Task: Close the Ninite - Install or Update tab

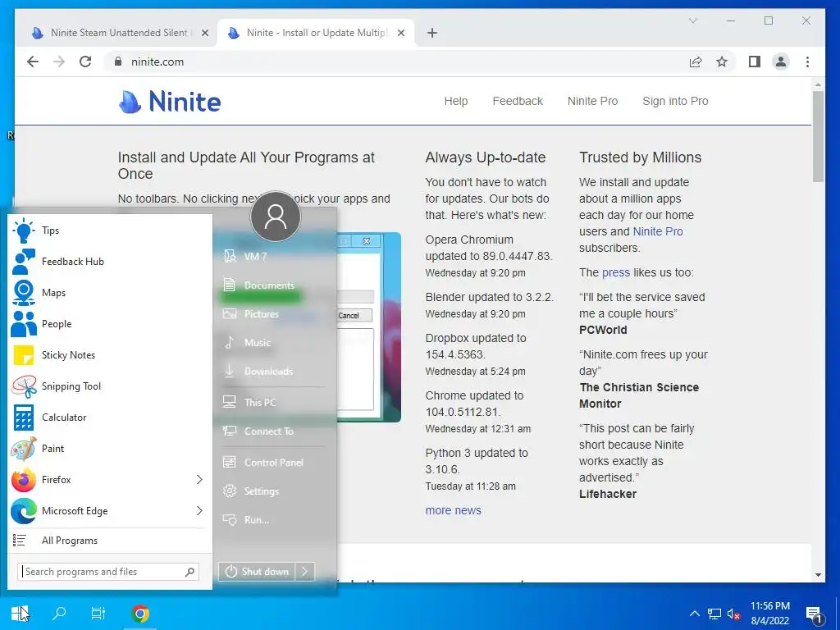Action: [400, 33]
